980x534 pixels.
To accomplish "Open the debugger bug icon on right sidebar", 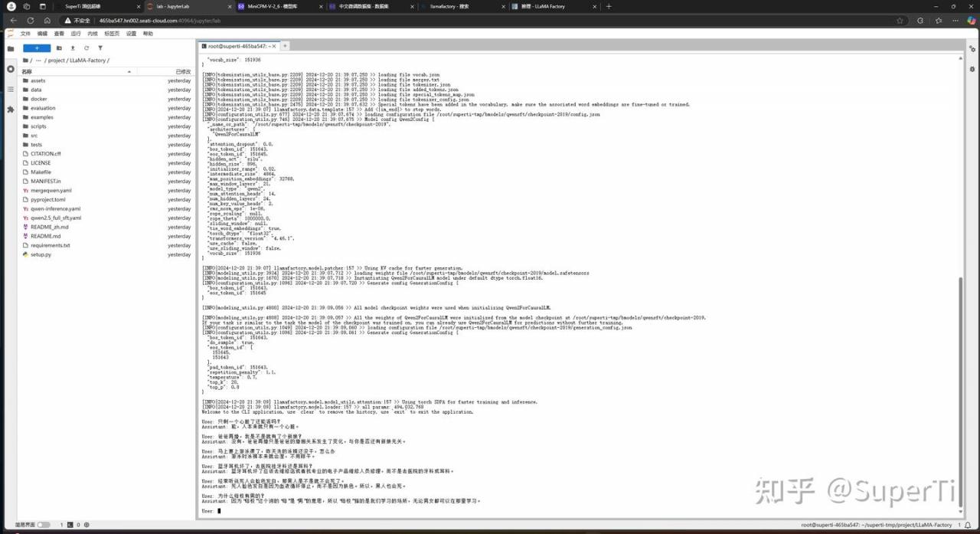I will click(x=971, y=69).
